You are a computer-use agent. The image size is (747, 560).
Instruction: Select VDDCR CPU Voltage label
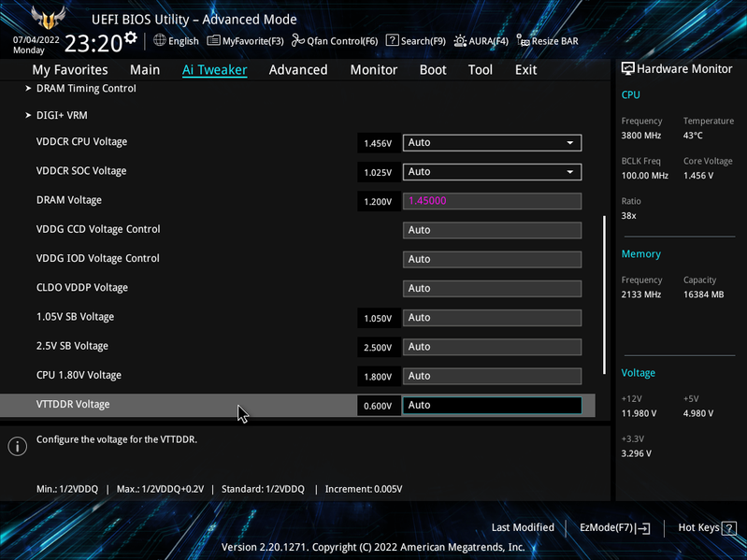[x=82, y=142]
